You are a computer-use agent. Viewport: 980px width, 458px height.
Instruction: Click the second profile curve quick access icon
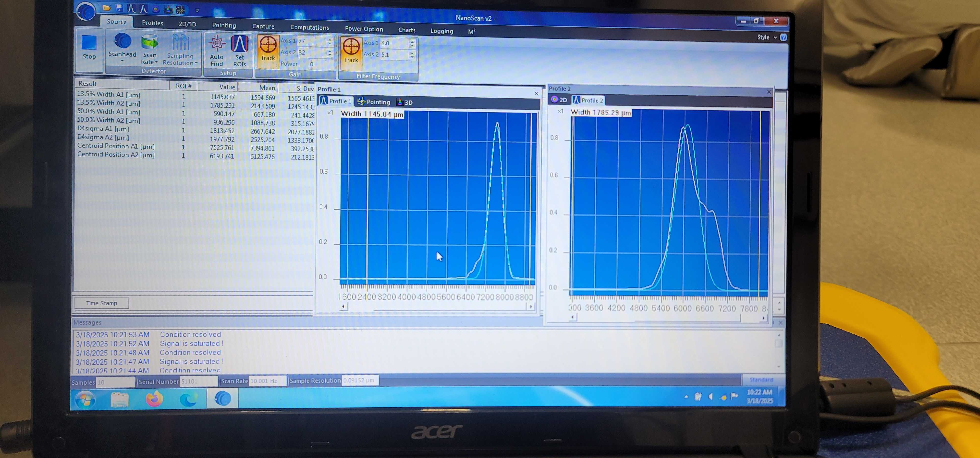coord(143,8)
